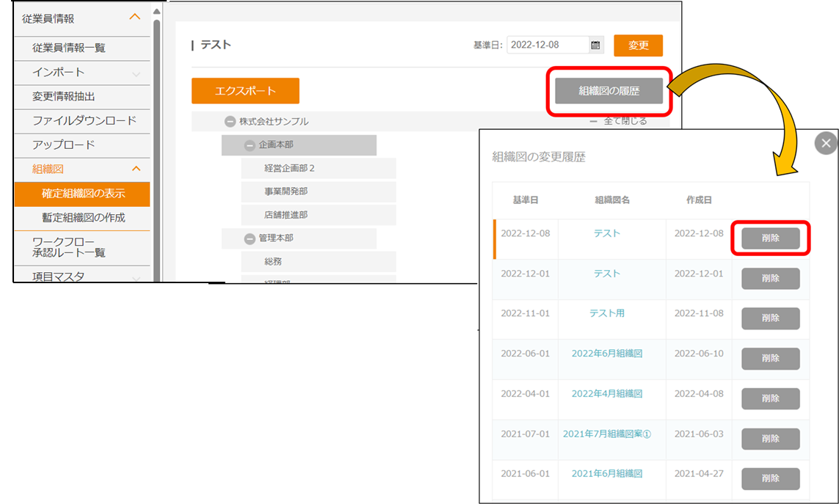
Task: Close the 組織図の変更履歴 popup
Action: coord(826,143)
